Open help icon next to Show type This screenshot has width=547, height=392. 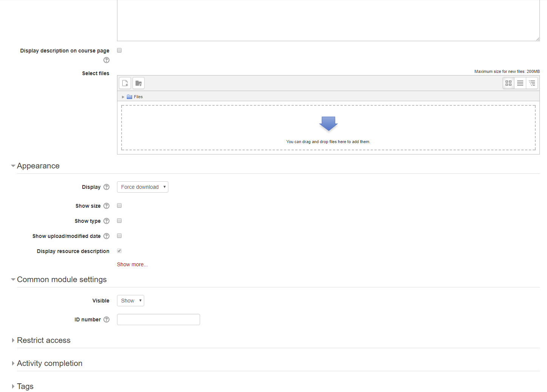point(106,221)
